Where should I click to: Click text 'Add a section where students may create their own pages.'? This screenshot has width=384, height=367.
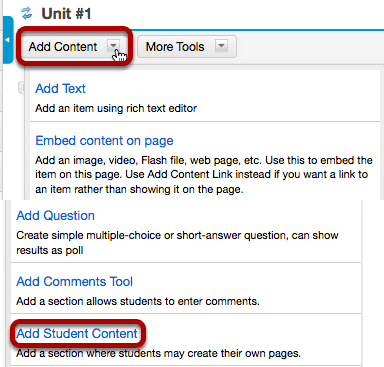[158, 353]
